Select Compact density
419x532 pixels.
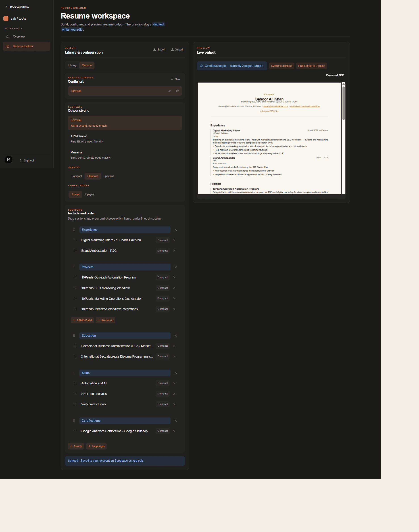click(76, 176)
